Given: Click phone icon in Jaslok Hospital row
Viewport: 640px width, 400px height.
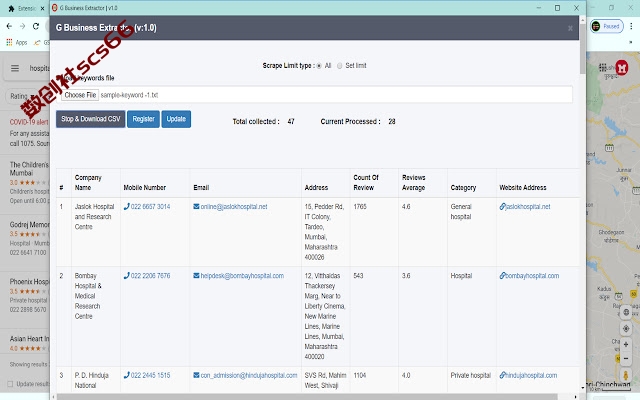Looking at the screenshot, I should point(127,207).
